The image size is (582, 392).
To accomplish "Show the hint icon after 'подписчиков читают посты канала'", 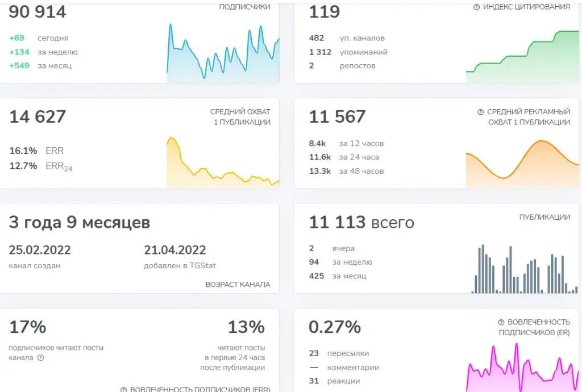I will tap(41, 357).
